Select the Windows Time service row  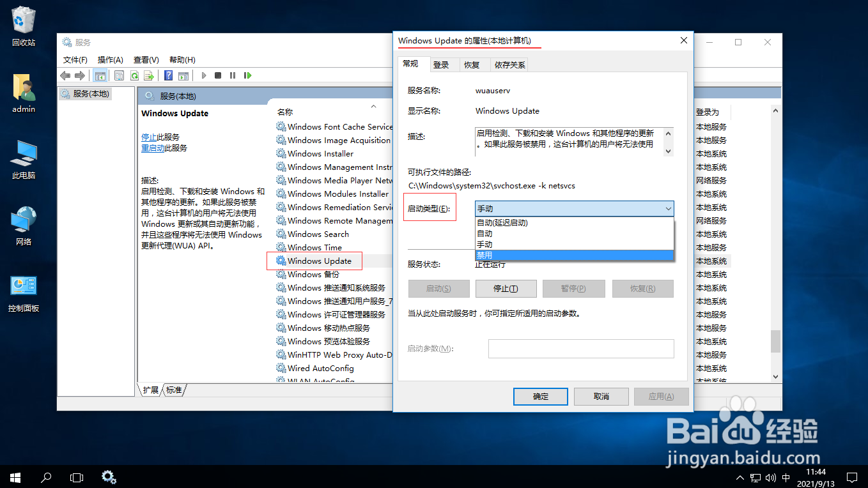click(314, 247)
